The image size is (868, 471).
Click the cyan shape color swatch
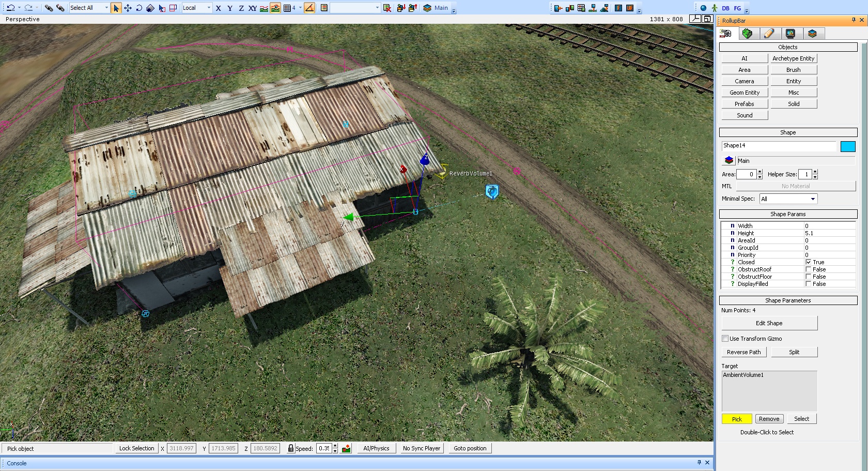coord(848,146)
